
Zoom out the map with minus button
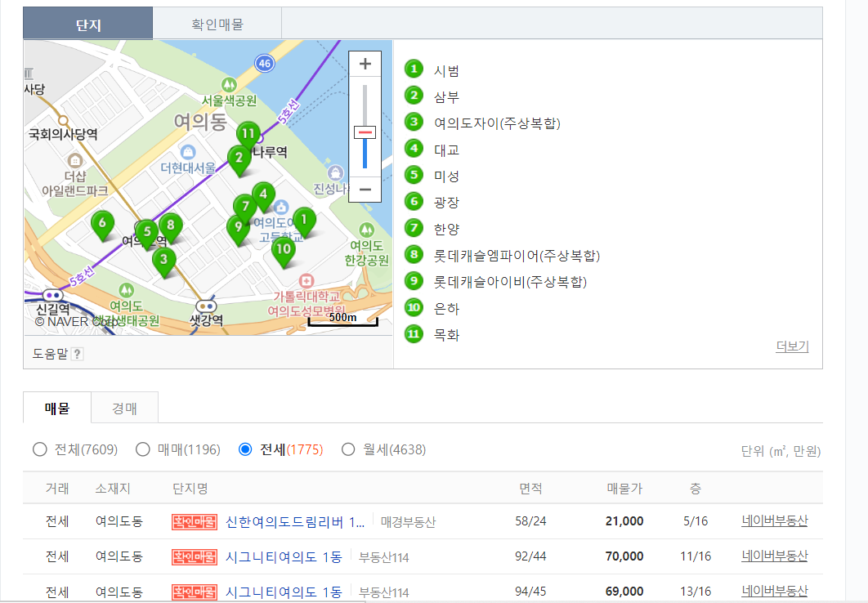click(x=365, y=190)
